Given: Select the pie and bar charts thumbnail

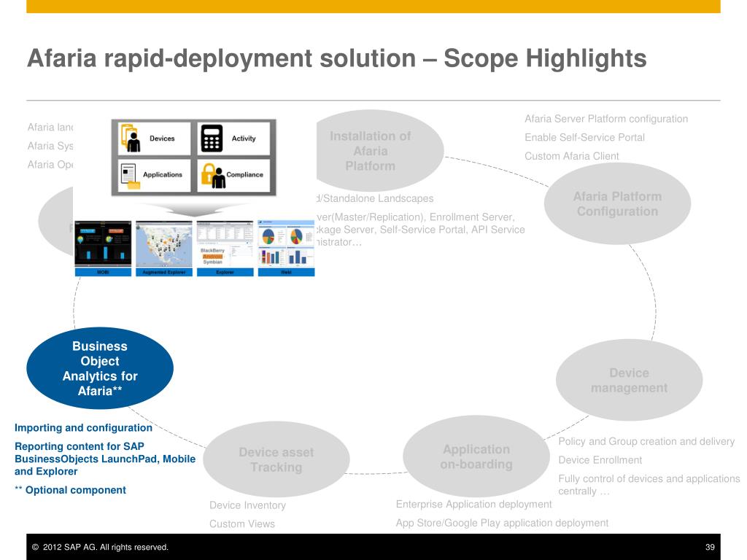Looking at the screenshot, I should point(286,248).
